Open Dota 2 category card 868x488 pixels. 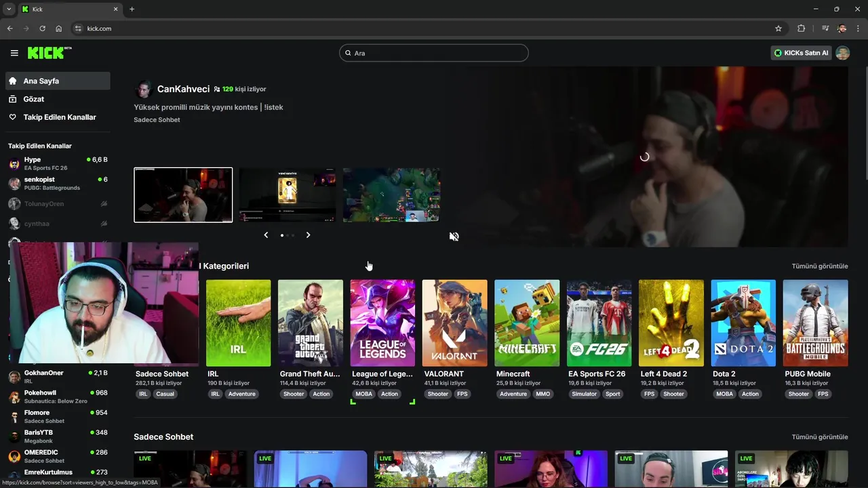(x=743, y=323)
